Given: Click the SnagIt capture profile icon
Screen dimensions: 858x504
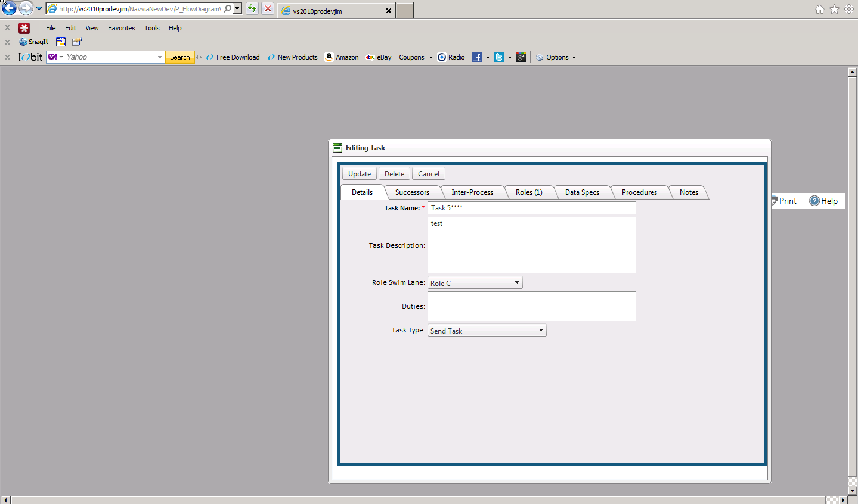Looking at the screenshot, I should (77, 42).
